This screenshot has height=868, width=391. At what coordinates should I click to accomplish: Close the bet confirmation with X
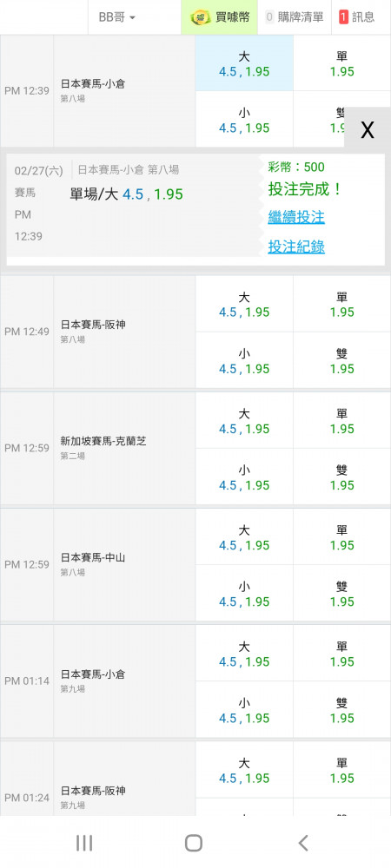click(x=368, y=131)
